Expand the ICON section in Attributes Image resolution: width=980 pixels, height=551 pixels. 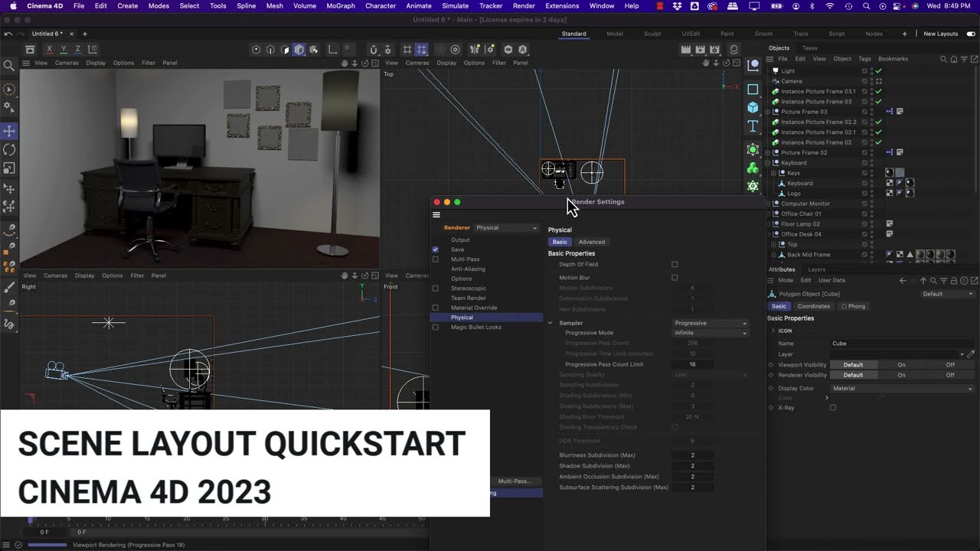click(773, 331)
